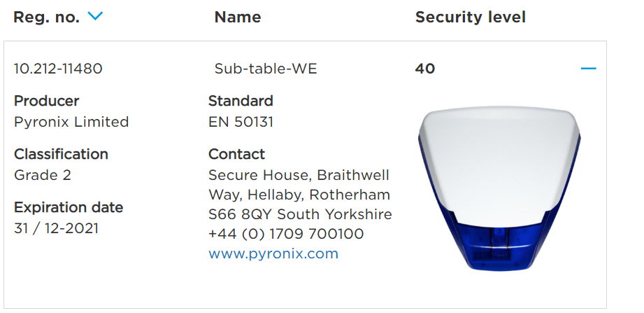
Task: Click the blue alarm siren product image
Action: coord(499,188)
